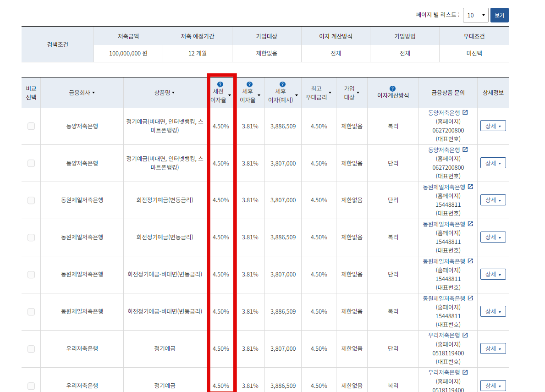
Task: Expand 상세 for 회전정기예금-비대면 단리 row
Action: point(493,274)
